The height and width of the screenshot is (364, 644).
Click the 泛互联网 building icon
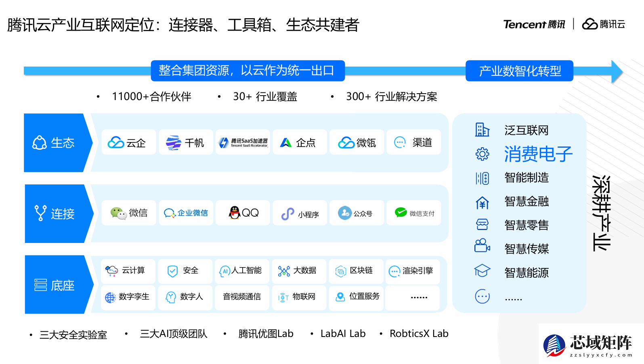pyautogui.click(x=482, y=130)
